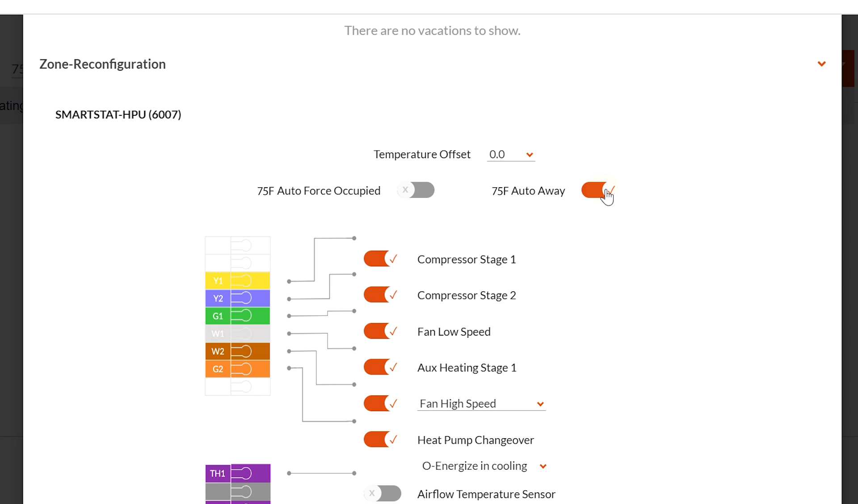The width and height of the screenshot is (858, 504).
Task: Enable 75F Auto Force Occupied toggle
Action: click(x=416, y=190)
